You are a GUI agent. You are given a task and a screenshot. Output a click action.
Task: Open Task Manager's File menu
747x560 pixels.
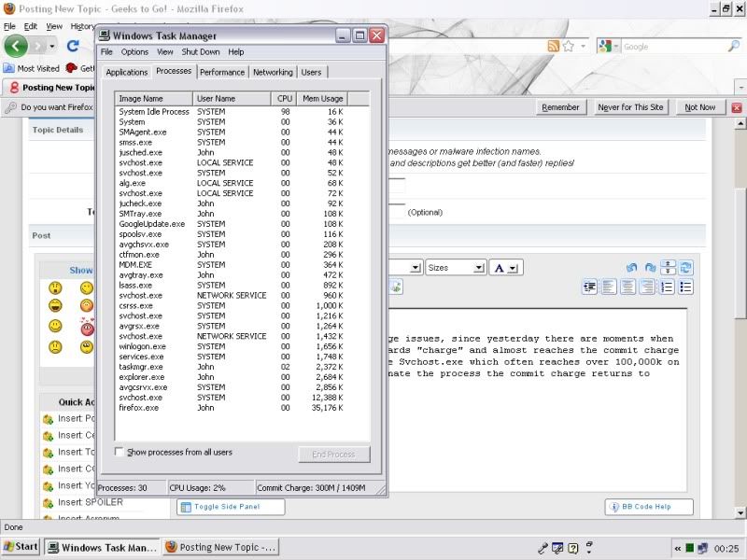(x=106, y=52)
